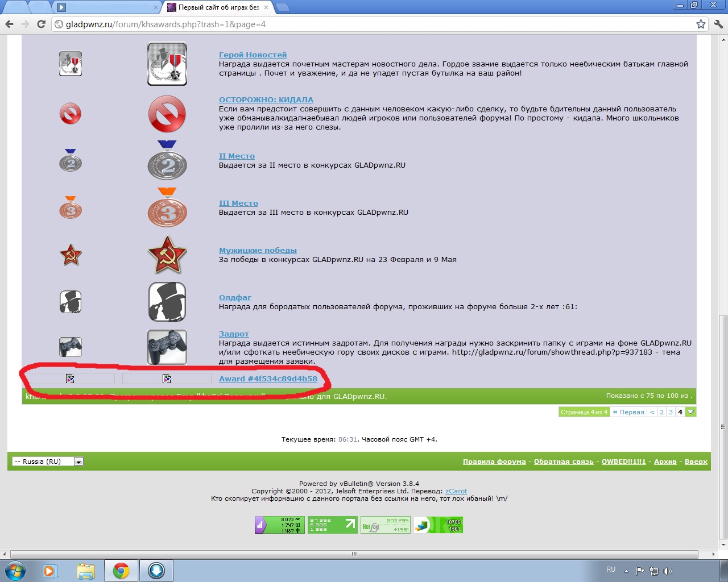
Task: Click the RU language indicator in taskbar
Action: tap(611, 569)
